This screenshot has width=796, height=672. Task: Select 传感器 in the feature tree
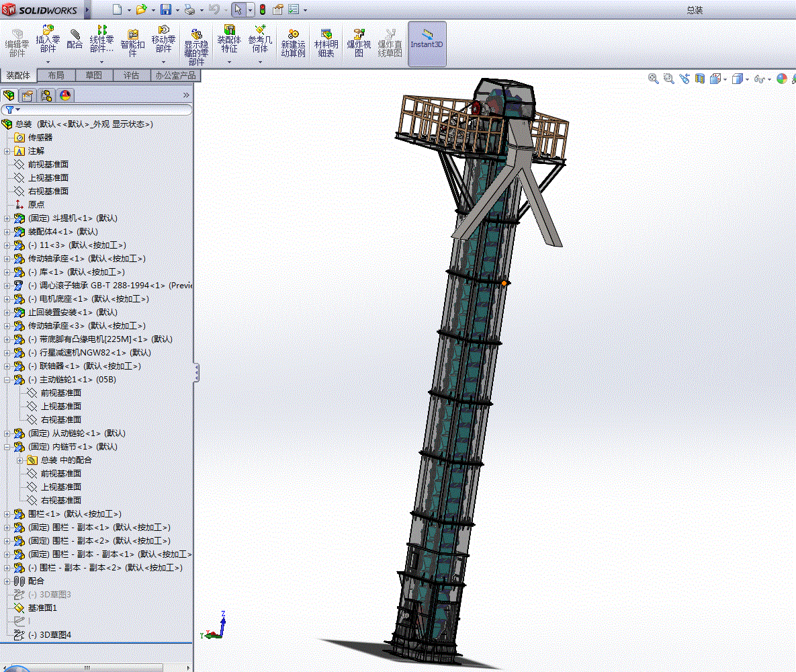click(40, 138)
